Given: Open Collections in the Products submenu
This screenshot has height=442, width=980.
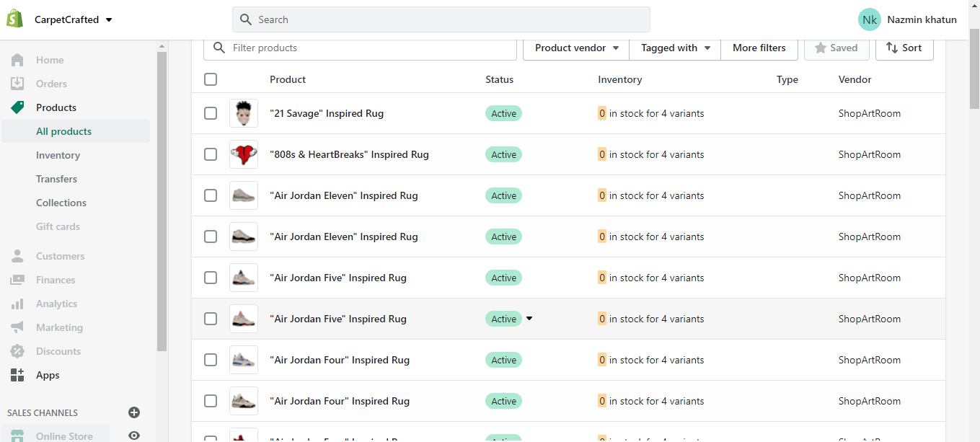Looking at the screenshot, I should point(61,203).
